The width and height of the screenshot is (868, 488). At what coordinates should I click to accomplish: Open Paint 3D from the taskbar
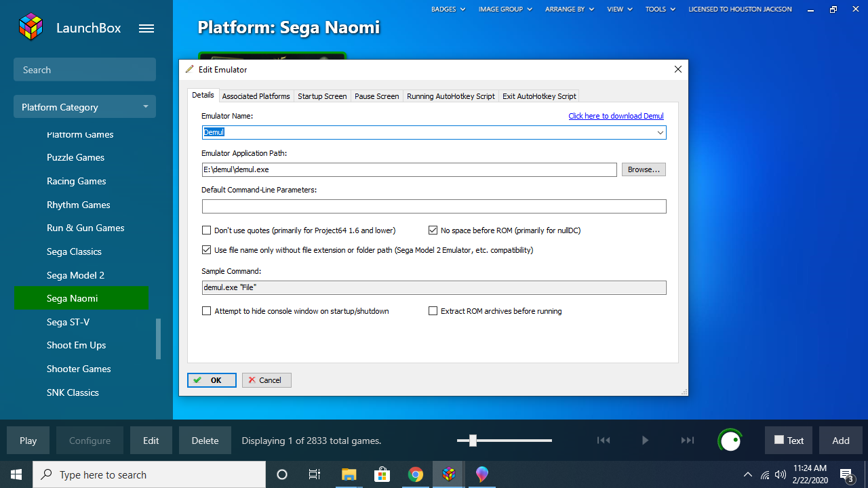(482, 474)
